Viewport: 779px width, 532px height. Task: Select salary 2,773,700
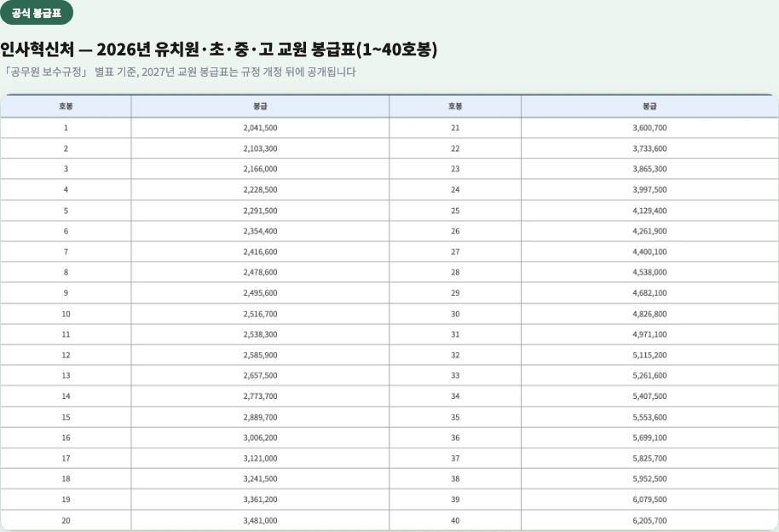pos(260,396)
